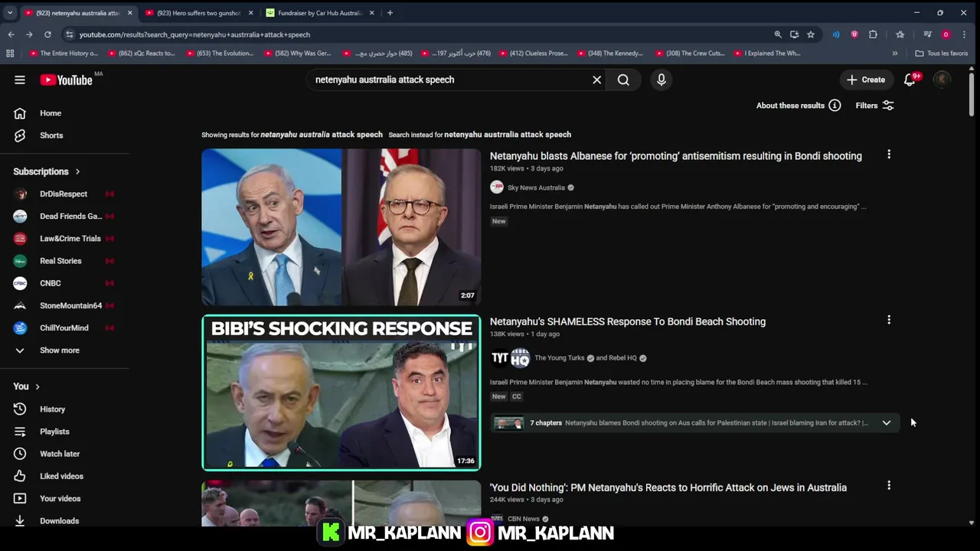Screen dimensions: 980x551
Task: Click the Netanyahu and Albanese video thumbnail
Action: click(x=341, y=227)
